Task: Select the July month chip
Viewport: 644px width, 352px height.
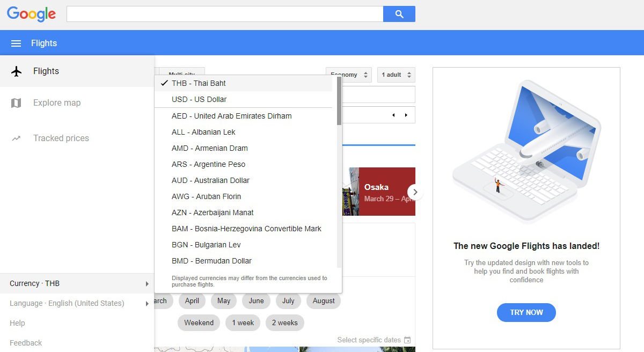Action: point(288,301)
